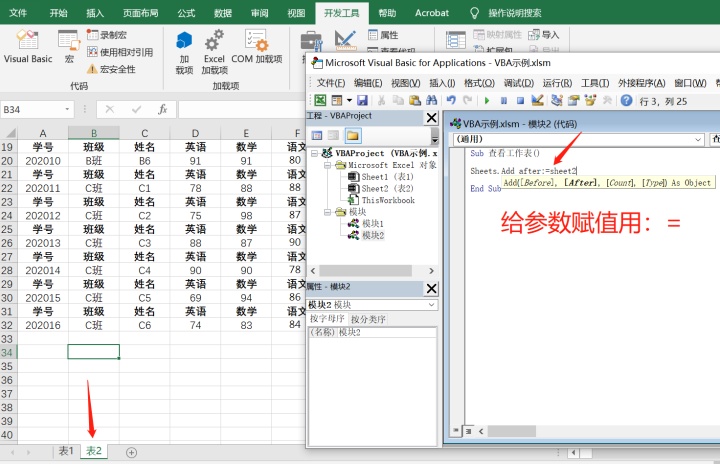
Task: Click Import (导入) XML button
Action: coord(544,35)
